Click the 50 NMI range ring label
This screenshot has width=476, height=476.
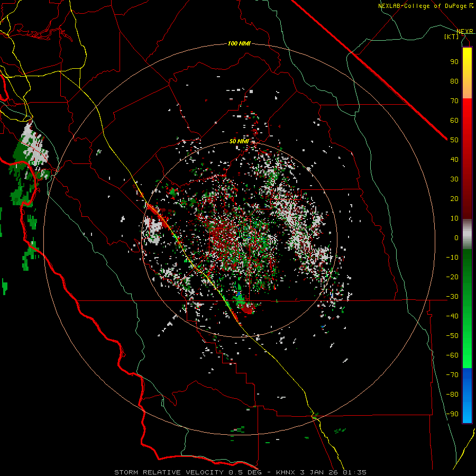click(239, 141)
